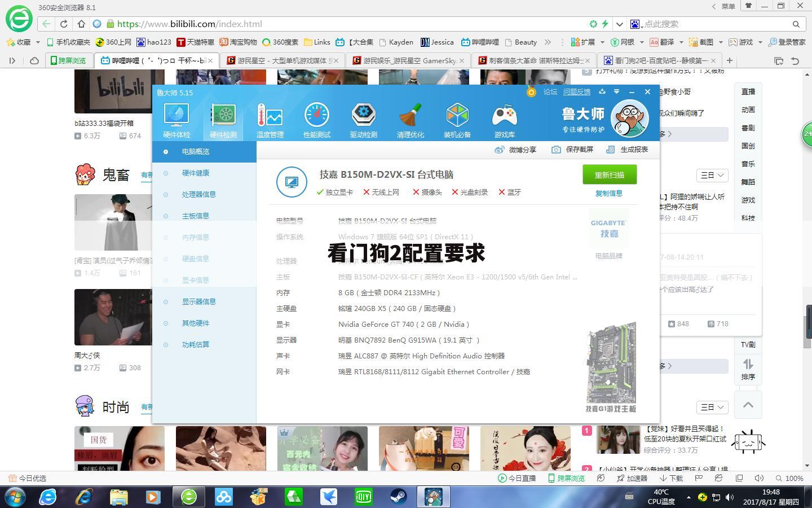Image resolution: width=812 pixels, height=508 pixels.
Task: Open 问题反馈 feedback link
Action: [x=577, y=91]
